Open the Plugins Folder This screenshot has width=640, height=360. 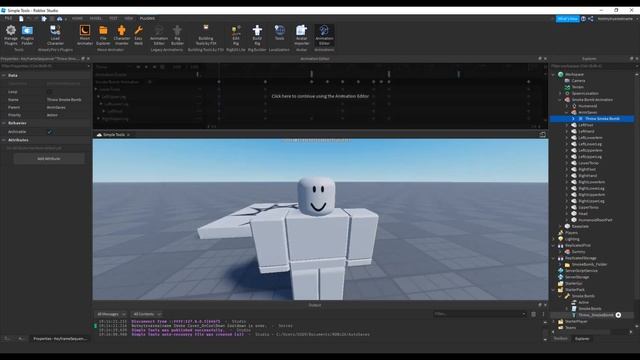click(27, 35)
